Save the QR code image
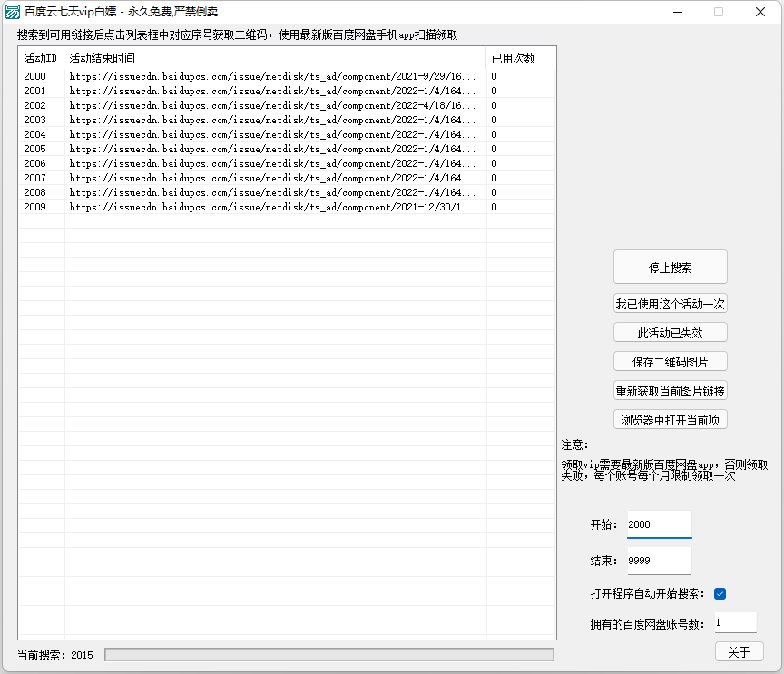Screen dimensions: 784x674 click(x=670, y=360)
